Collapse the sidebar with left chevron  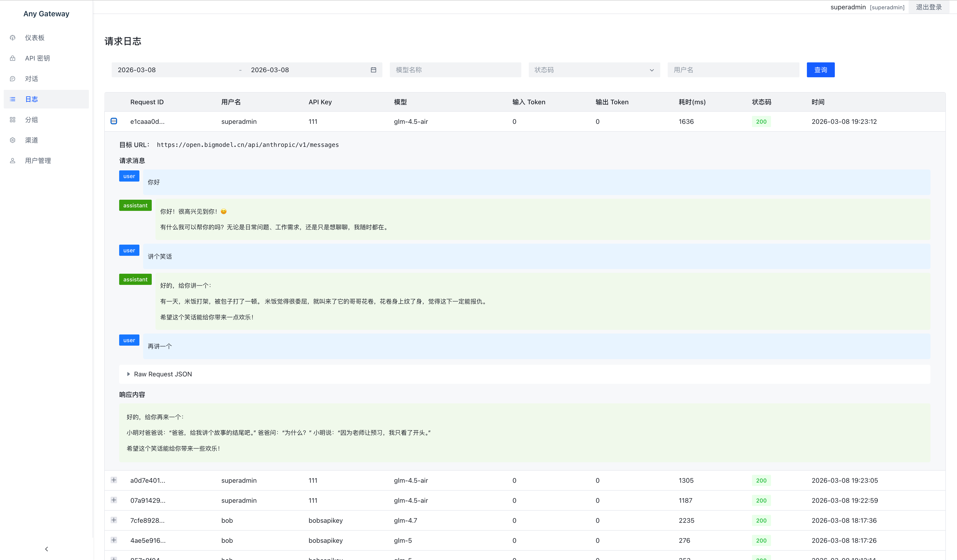point(46,549)
